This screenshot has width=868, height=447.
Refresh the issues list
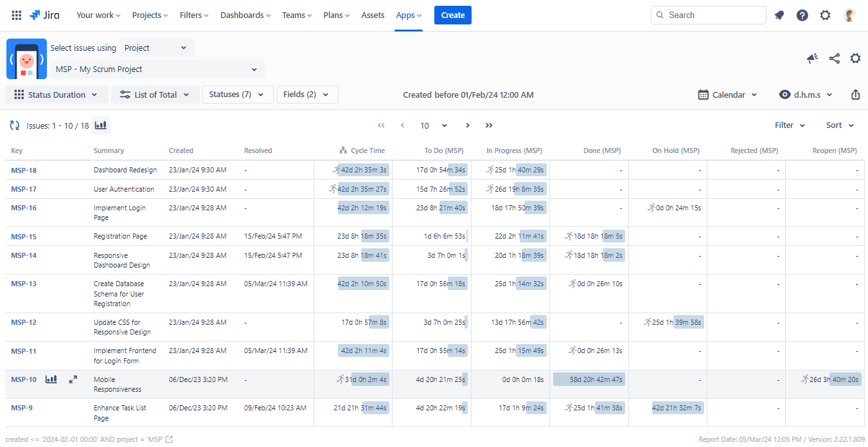(14, 125)
